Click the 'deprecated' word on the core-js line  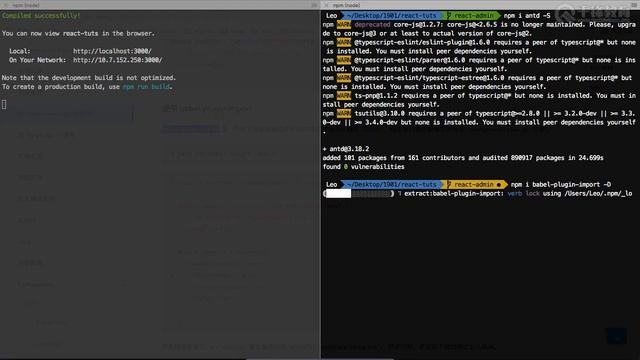372,24
